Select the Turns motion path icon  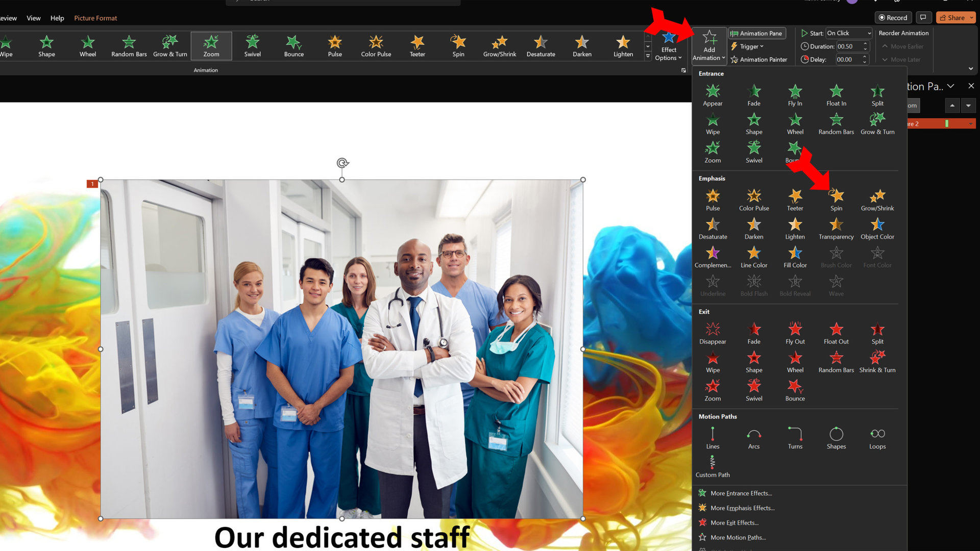(795, 434)
